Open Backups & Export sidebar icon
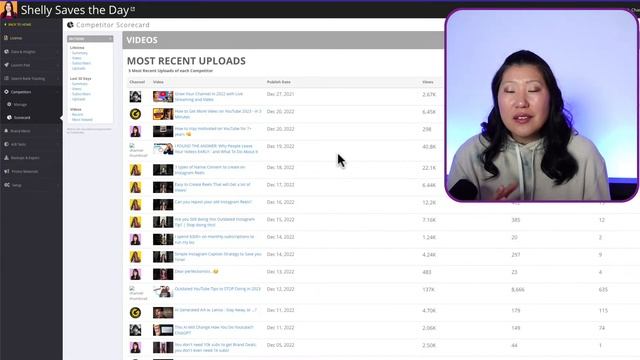Viewport: 640px width, 360px height. click(6, 158)
